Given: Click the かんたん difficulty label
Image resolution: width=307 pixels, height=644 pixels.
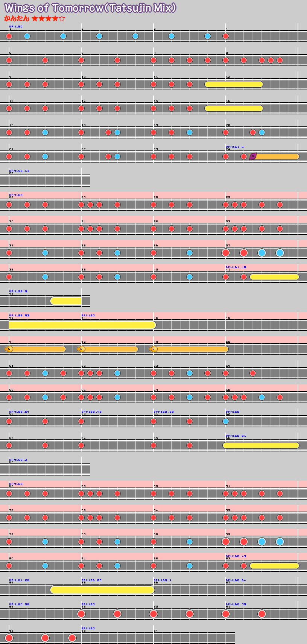Looking at the screenshot, I should point(17,18).
